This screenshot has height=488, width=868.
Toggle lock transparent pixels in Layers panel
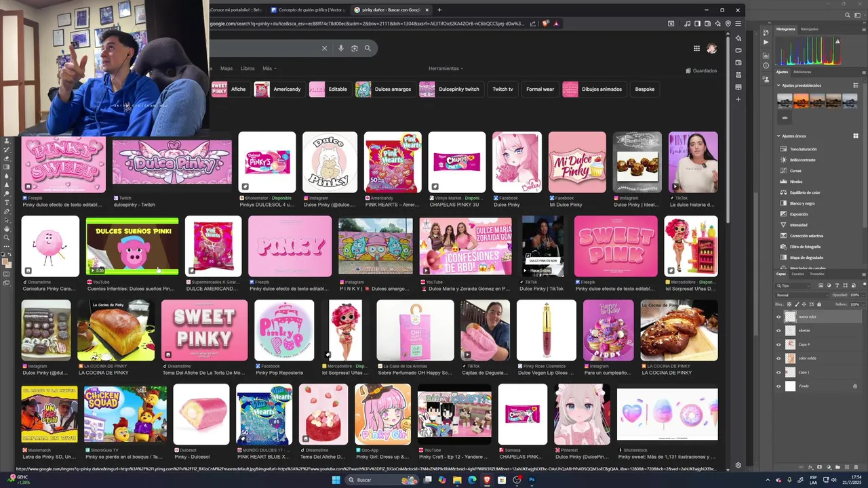tap(789, 304)
